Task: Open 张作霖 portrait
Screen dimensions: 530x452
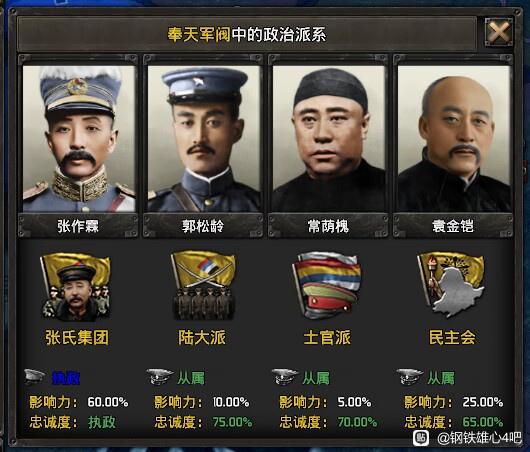Action: (79, 139)
